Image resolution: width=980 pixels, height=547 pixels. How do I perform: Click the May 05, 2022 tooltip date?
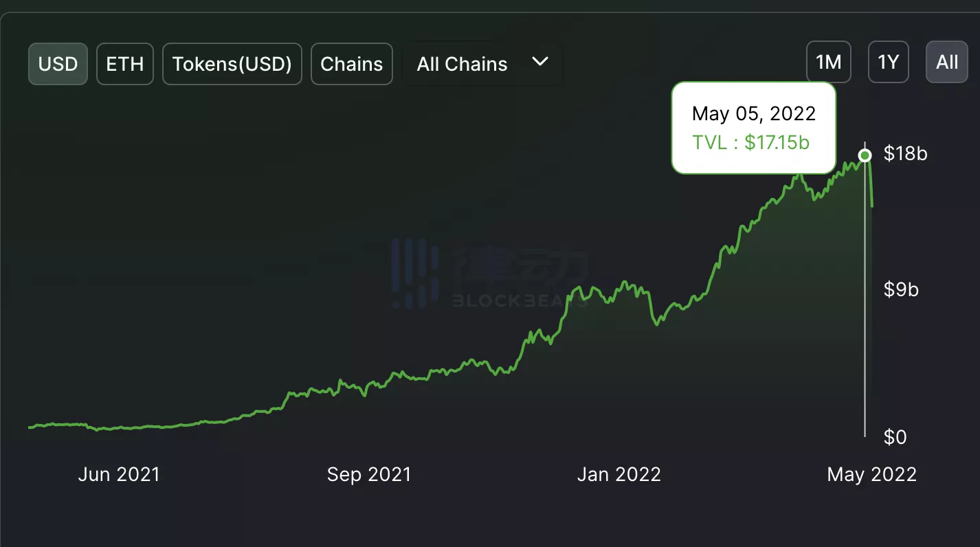[x=753, y=113]
